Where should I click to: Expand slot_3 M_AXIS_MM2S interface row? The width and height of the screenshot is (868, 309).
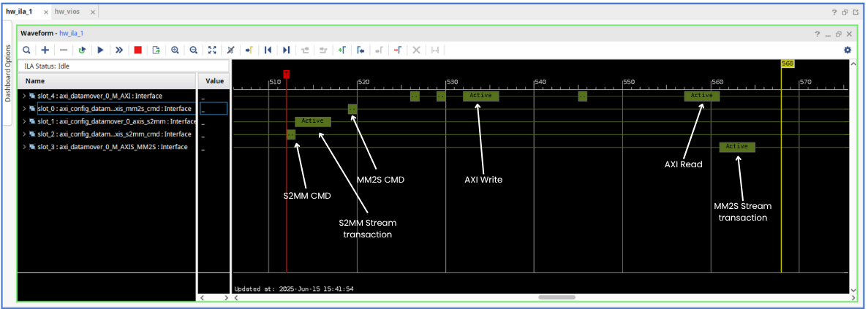pos(24,147)
